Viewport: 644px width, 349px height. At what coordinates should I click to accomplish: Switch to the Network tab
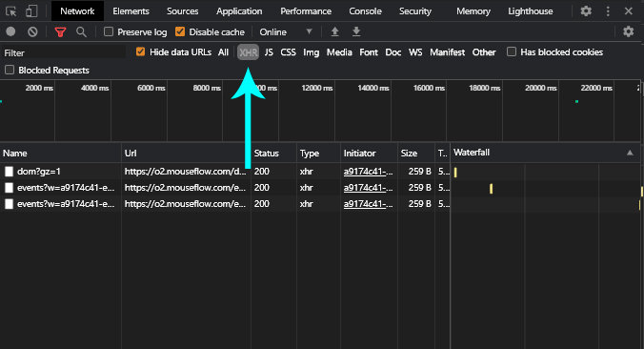pos(77,11)
